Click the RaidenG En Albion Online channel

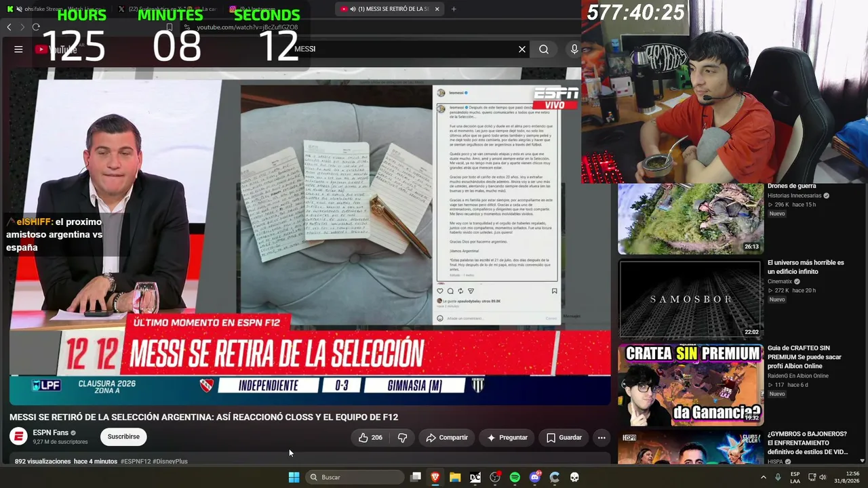pos(798,375)
